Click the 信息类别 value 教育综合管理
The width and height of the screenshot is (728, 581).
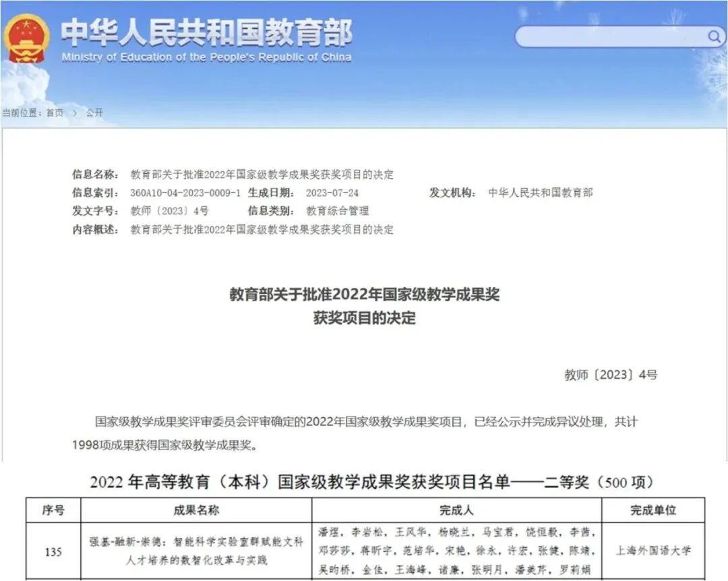pyautogui.click(x=338, y=211)
